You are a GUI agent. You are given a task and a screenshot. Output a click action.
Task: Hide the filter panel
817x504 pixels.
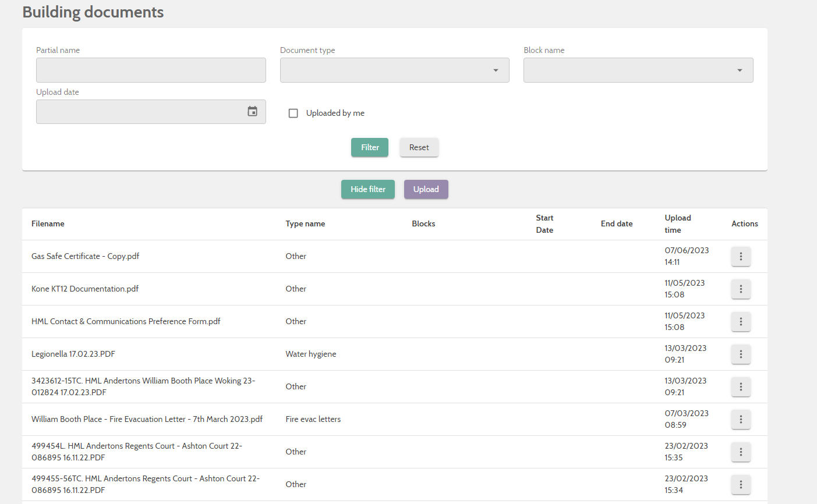click(x=367, y=189)
